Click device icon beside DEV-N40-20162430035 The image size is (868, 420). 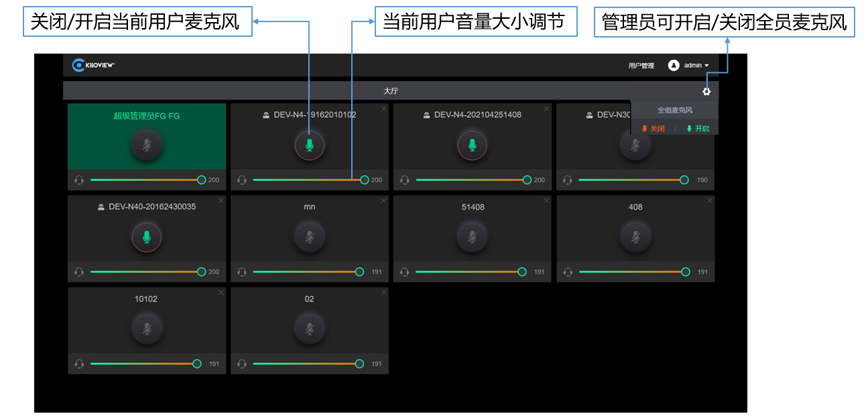tap(101, 207)
